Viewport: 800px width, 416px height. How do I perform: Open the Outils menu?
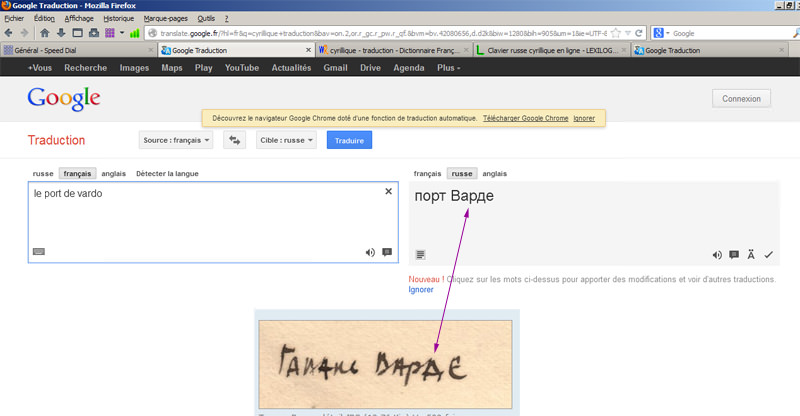[206, 18]
